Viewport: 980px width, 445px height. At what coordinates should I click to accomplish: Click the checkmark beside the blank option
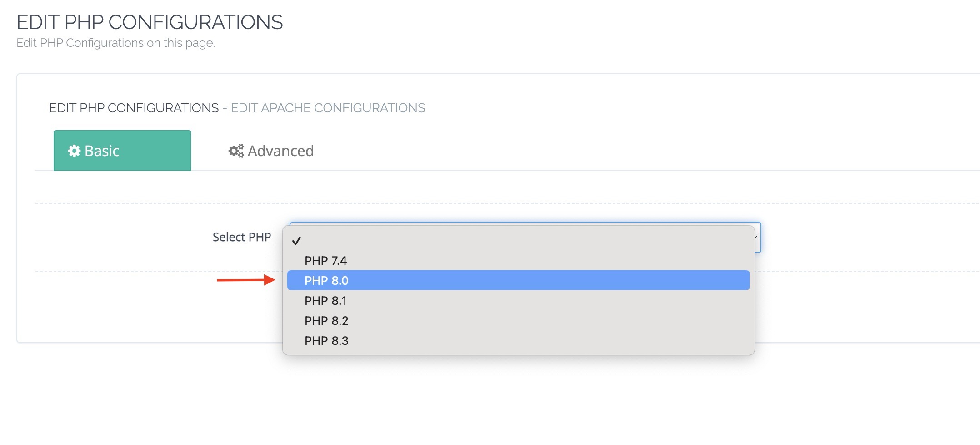(296, 241)
